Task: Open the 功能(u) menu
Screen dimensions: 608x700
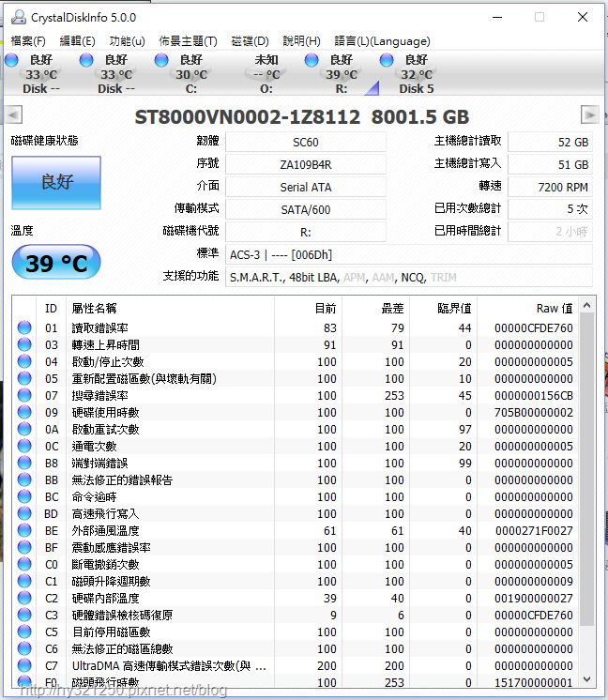Action: pos(128,41)
